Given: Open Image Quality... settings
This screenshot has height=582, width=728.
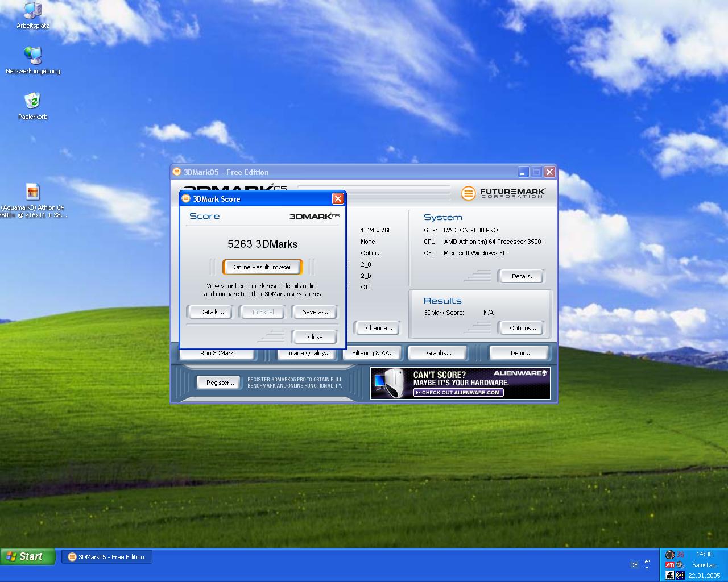Looking at the screenshot, I should coord(308,353).
